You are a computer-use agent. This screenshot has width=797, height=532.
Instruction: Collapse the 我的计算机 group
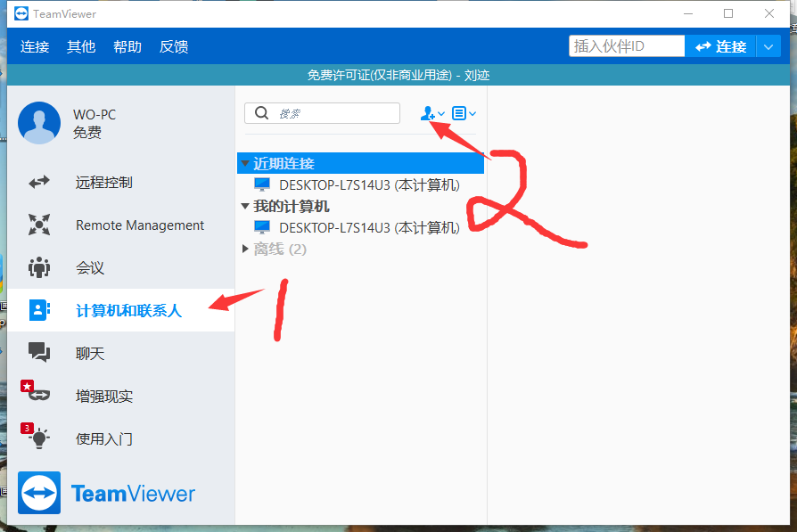pyautogui.click(x=245, y=206)
